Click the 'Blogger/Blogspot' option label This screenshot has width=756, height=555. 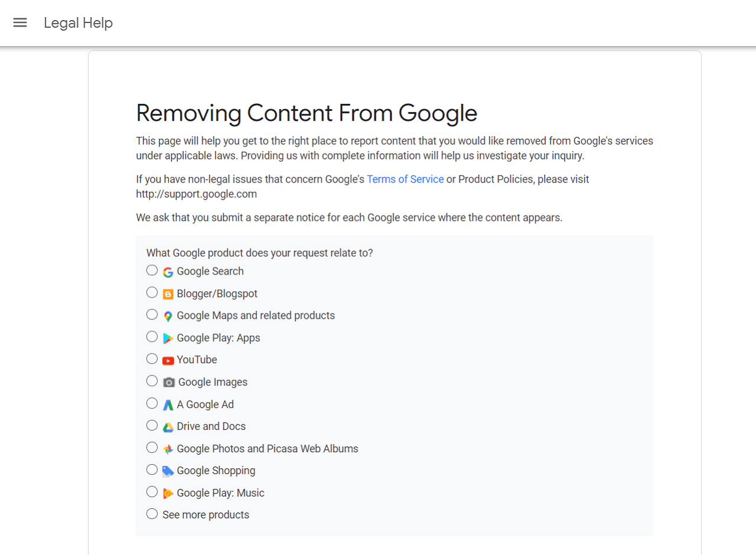pos(217,294)
